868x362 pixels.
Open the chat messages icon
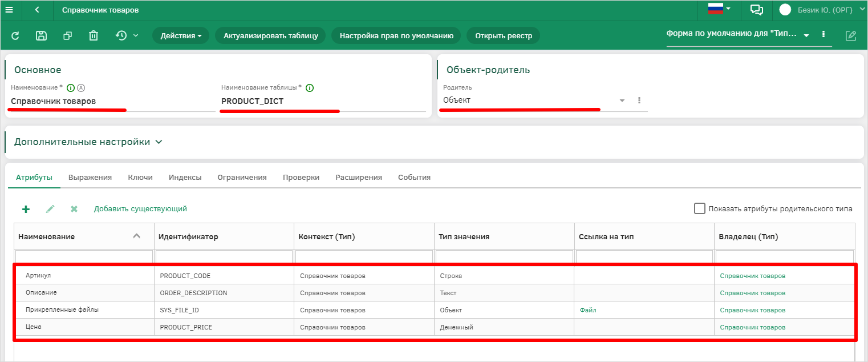click(757, 10)
